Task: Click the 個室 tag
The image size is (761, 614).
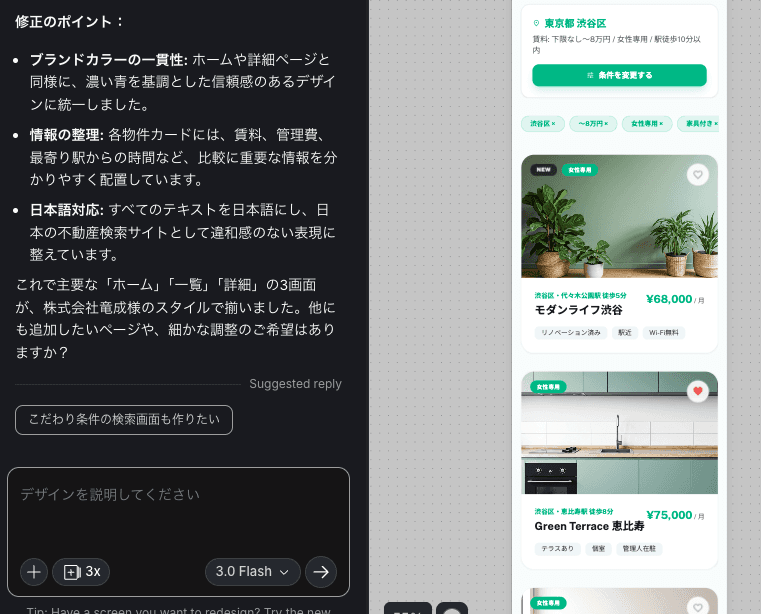Action: (x=598, y=548)
